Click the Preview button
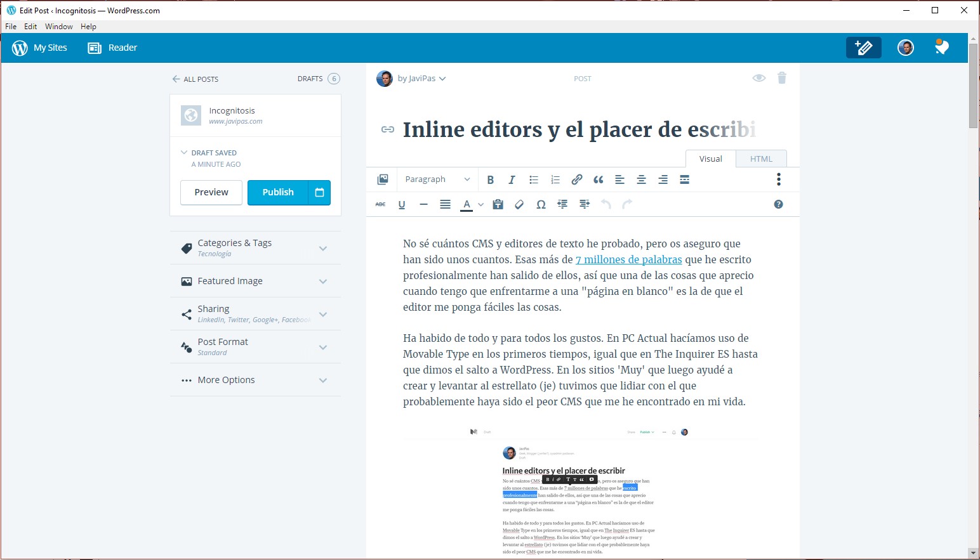Screen dimensions: 980x560 211,192
